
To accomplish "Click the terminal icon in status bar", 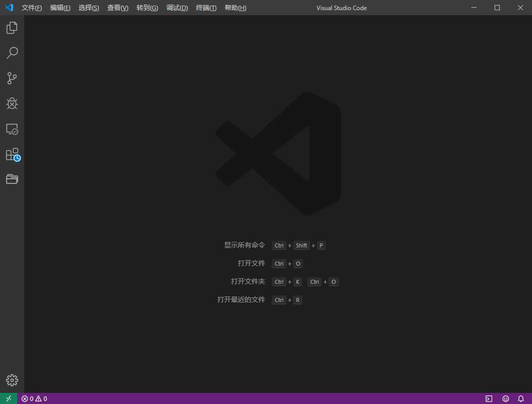I will (489, 398).
